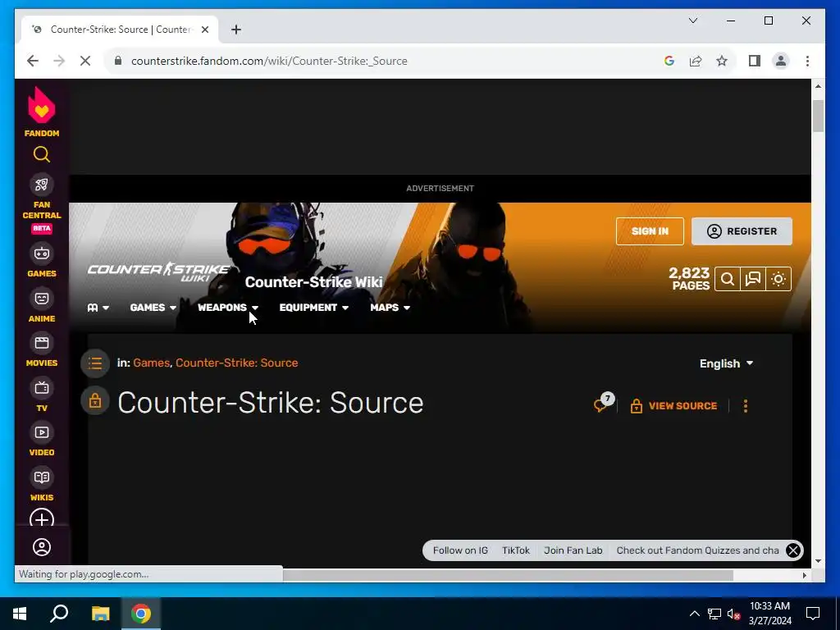Viewport: 840px width, 630px height.
Task: Close the Follow on IG notification bar
Action: click(x=793, y=550)
